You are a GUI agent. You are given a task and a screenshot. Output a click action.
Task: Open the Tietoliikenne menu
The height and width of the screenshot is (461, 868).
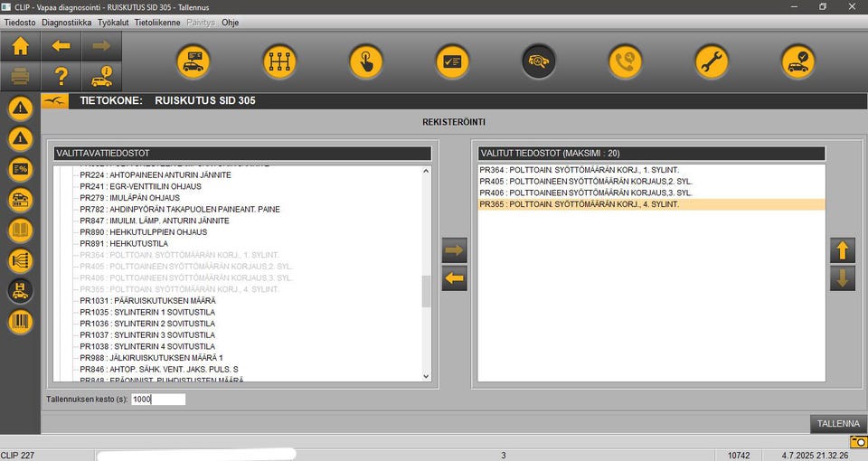click(x=157, y=23)
